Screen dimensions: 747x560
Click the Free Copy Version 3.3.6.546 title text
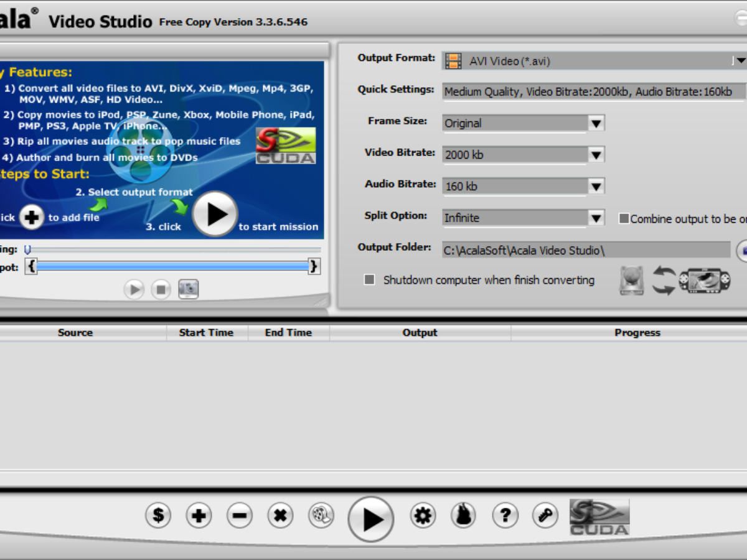(233, 22)
